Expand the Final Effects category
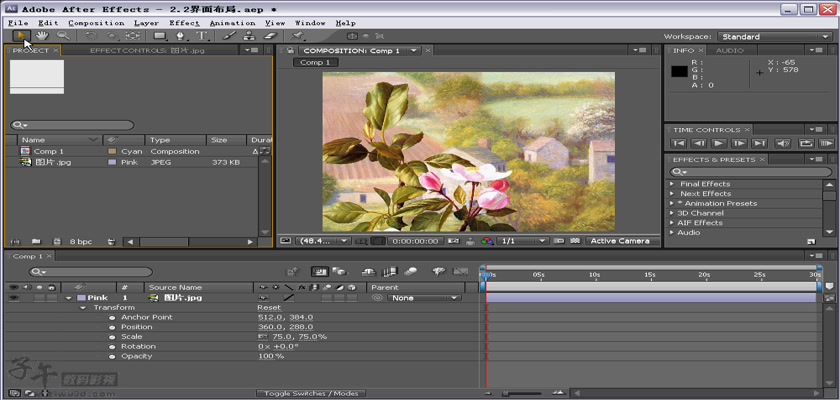840x400 pixels. click(x=672, y=184)
